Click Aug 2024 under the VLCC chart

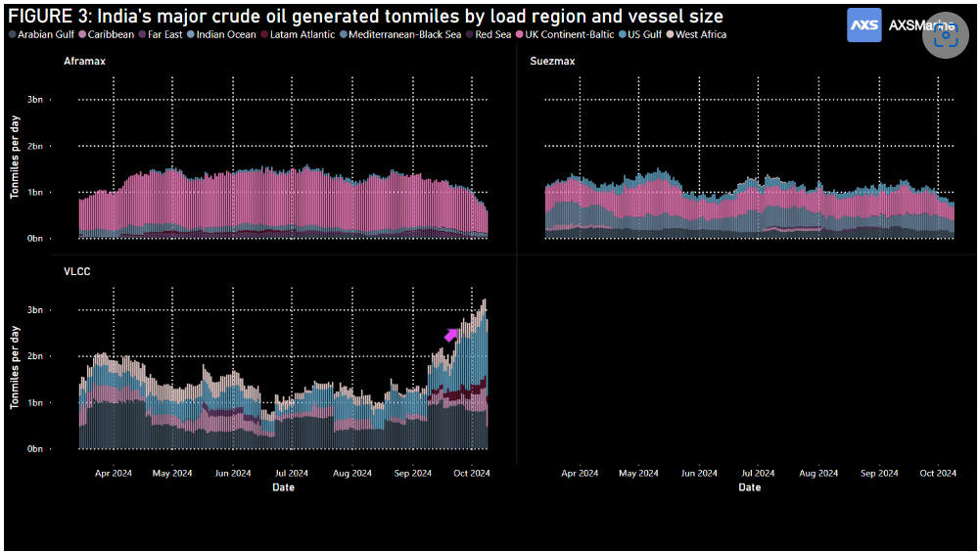pos(351,474)
